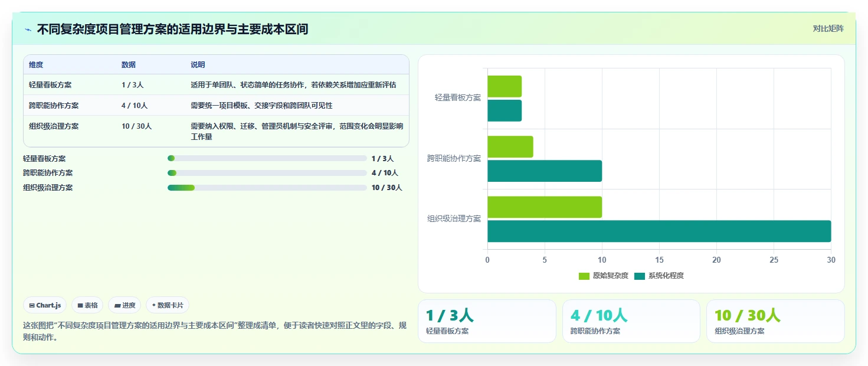
Task: Select the 组织级治理方案 table row cell
Action: click(x=54, y=126)
